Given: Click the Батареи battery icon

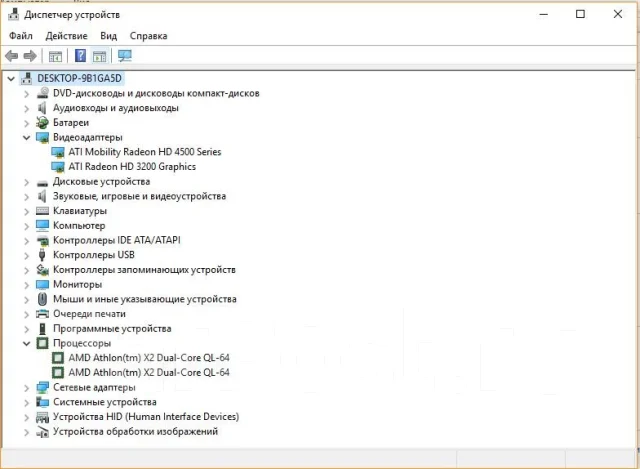Looking at the screenshot, I should (x=42, y=122).
